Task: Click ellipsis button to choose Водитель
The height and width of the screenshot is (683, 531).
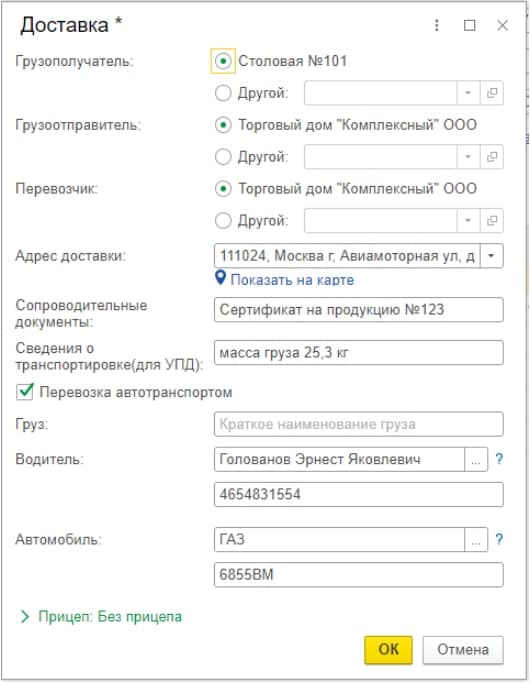Action: pyautogui.click(x=476, y=459)
